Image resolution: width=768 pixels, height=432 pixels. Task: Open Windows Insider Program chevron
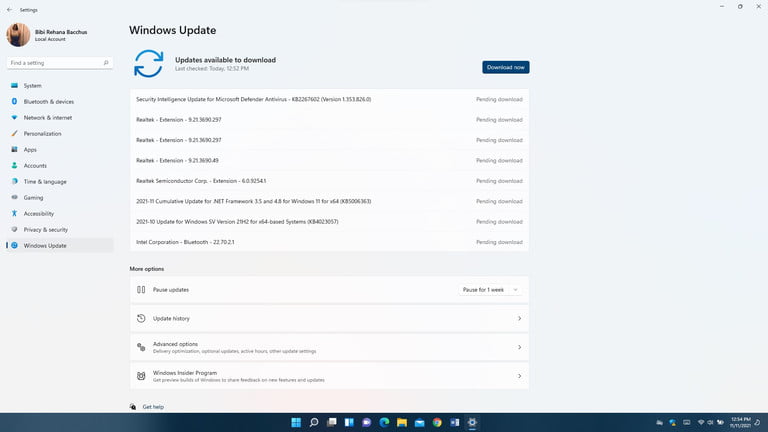coord(520,376)
